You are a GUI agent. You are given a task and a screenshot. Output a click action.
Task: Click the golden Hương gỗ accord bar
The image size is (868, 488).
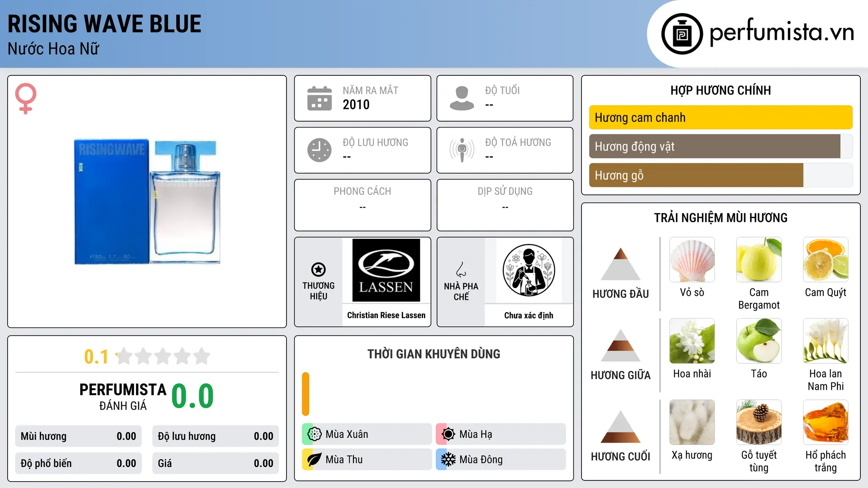click(x=696, y=175)
